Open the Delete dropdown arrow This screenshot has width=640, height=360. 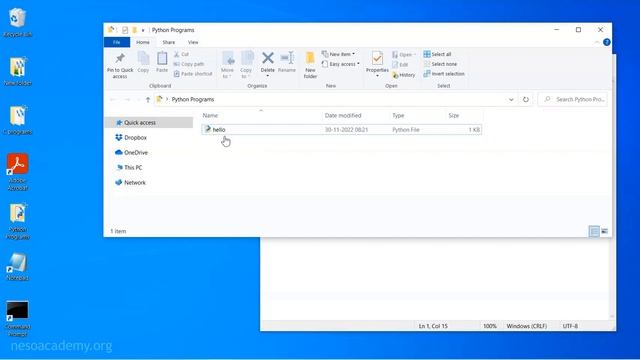tap(268, 76)
